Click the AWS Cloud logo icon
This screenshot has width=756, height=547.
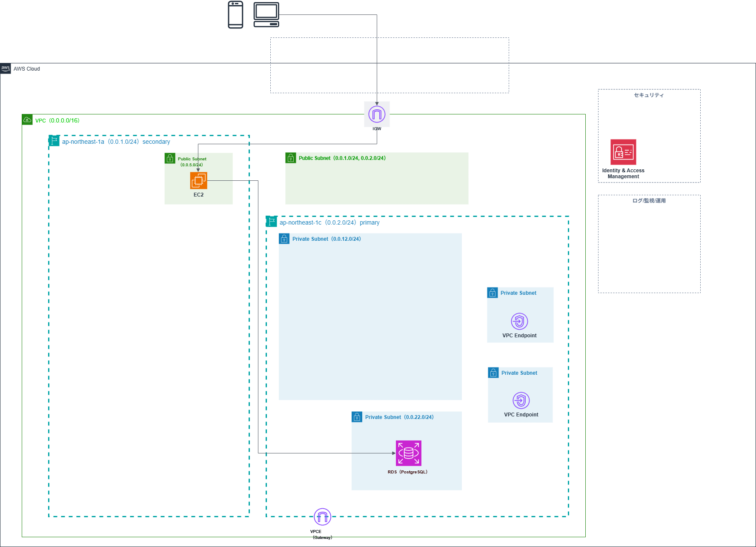[6, 68]
